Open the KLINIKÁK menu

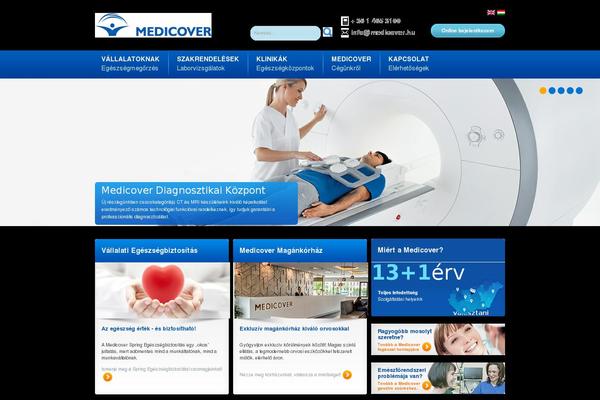pos(272,59)
